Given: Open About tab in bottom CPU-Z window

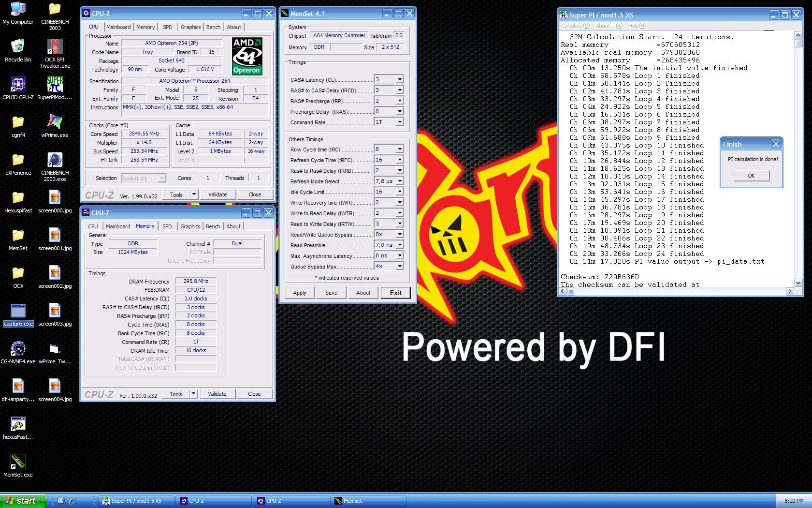Looking at the screenshot, I should coord(233,226).
